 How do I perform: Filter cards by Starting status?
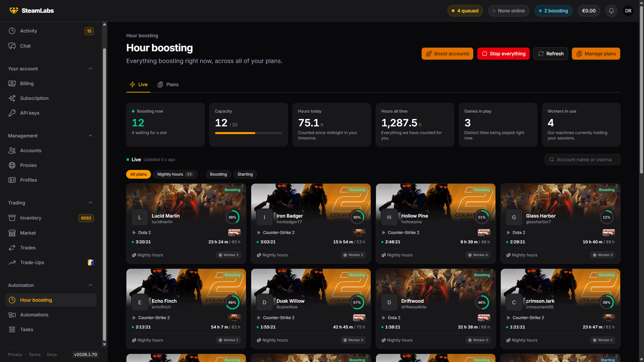(245, 174)
